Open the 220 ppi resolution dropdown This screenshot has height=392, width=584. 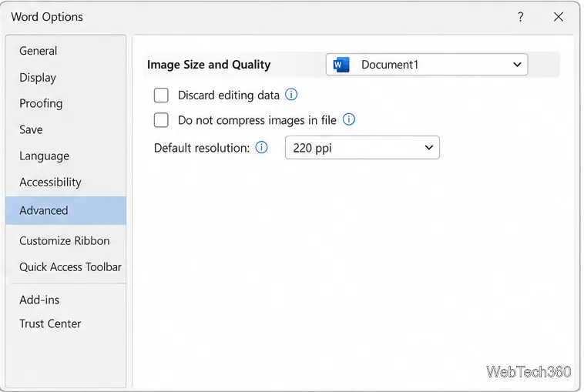[x=362, y=148]
